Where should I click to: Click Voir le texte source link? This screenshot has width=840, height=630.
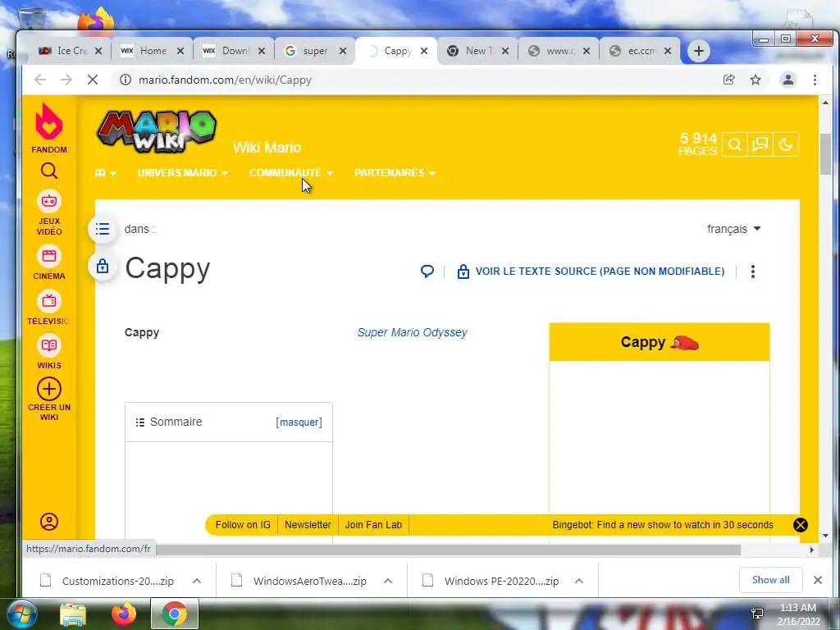point(591,271)
